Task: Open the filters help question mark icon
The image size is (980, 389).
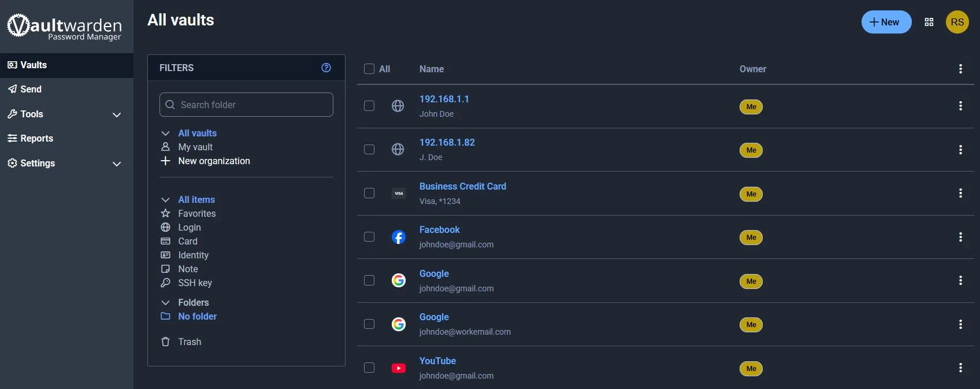Action: (x=326, y=68)
